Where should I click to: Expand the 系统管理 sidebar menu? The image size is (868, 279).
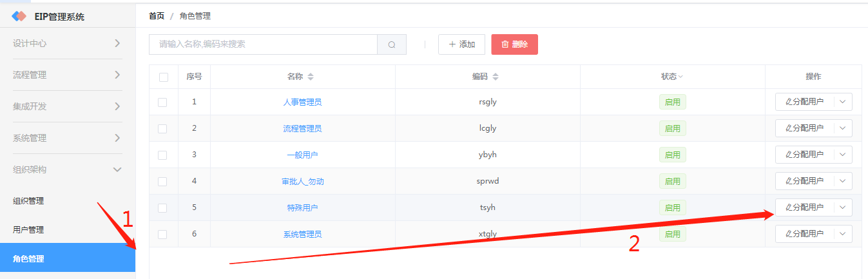coord(68,138)
